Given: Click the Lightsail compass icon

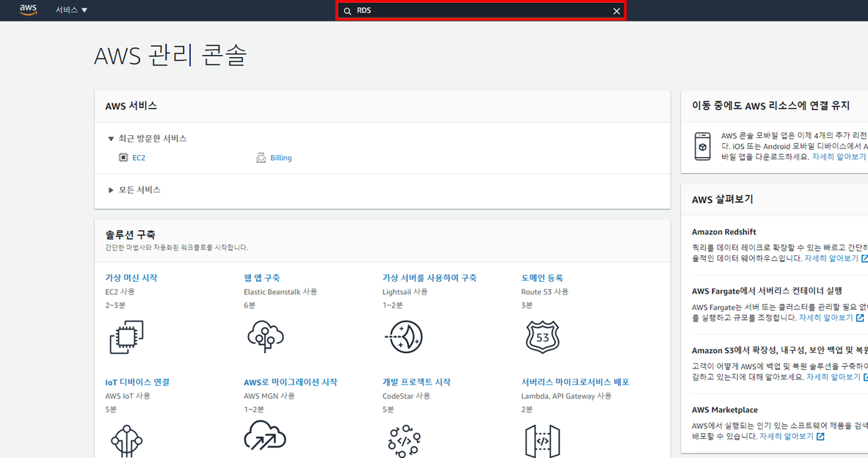Looking at the screenshot, I should click(404, 337).
